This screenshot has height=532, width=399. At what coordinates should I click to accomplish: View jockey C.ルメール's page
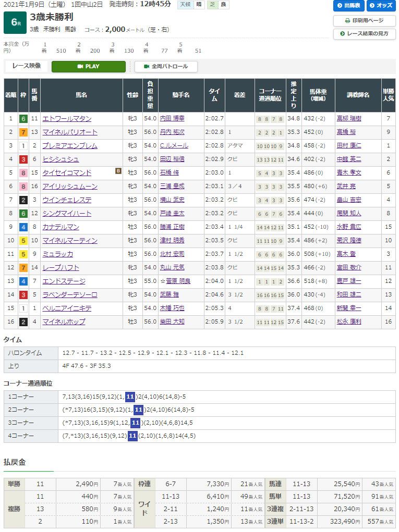(x=175, y=146)
